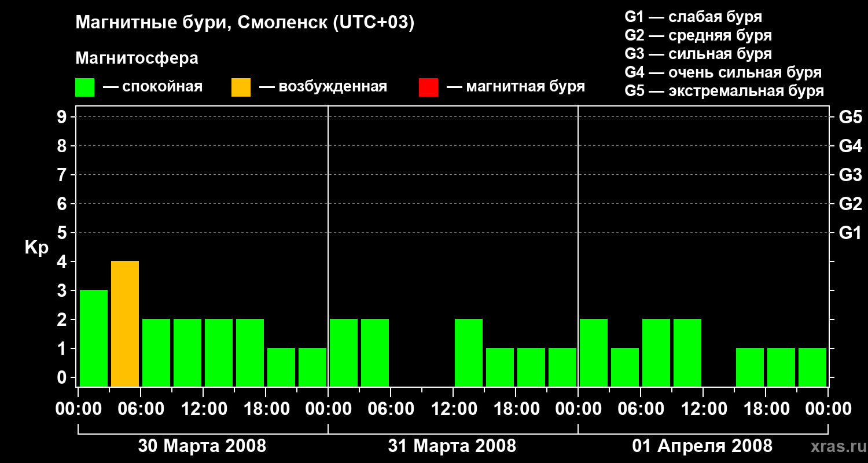Image resolution: width=868 pixels, height=463 pixels.
Task: Click the Kp axis value '1'
Action: [63, 348]
